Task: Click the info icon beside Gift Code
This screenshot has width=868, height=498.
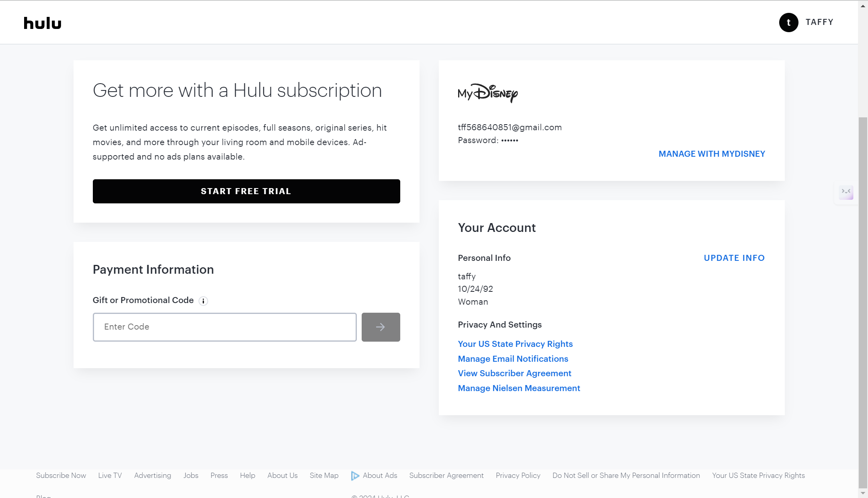Action: [x=203, y=301]
